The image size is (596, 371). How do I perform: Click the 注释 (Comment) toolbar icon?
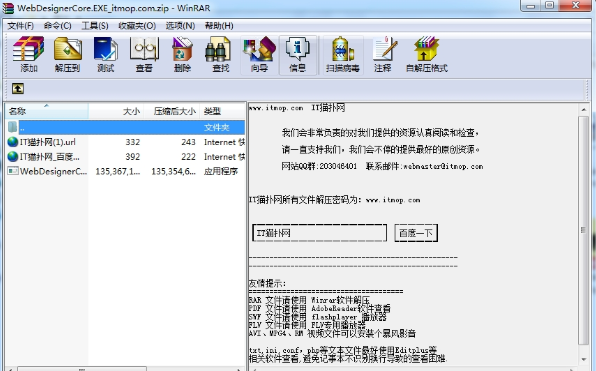(385, 49)
